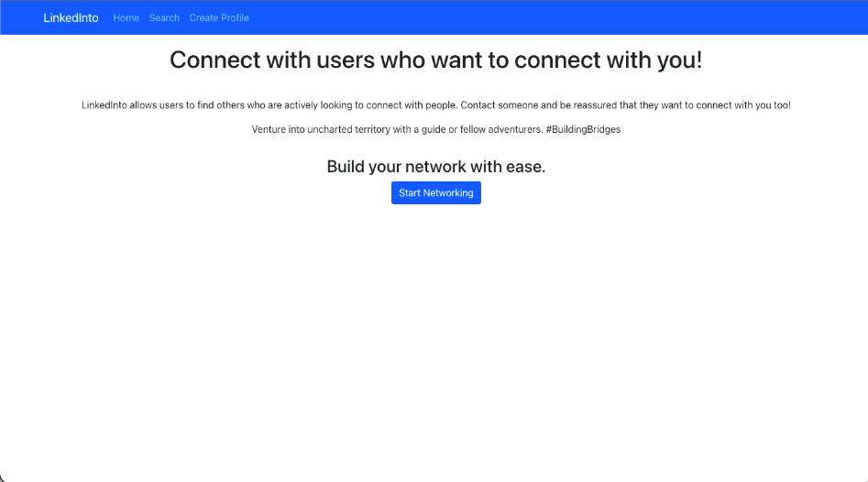Click the #BuildingBridges hashtag text
This screenshot has width=868, height=482.
(583, 129)
